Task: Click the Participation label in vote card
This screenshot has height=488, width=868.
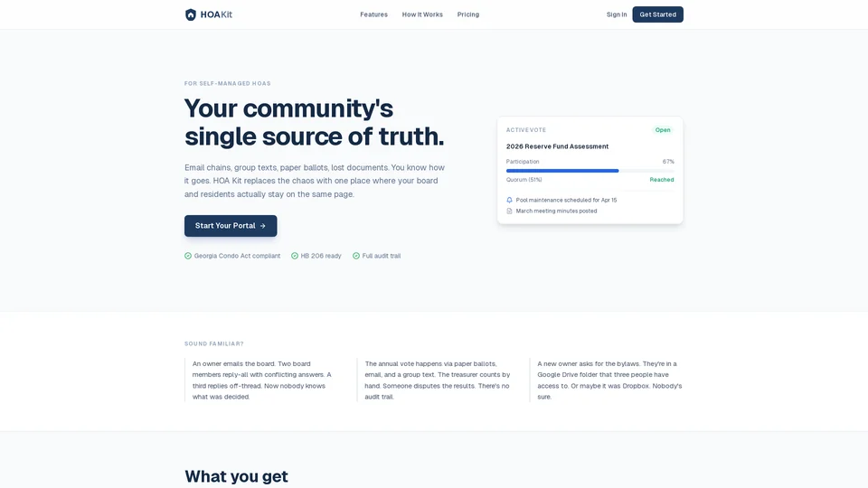Action: pos(523,162)
